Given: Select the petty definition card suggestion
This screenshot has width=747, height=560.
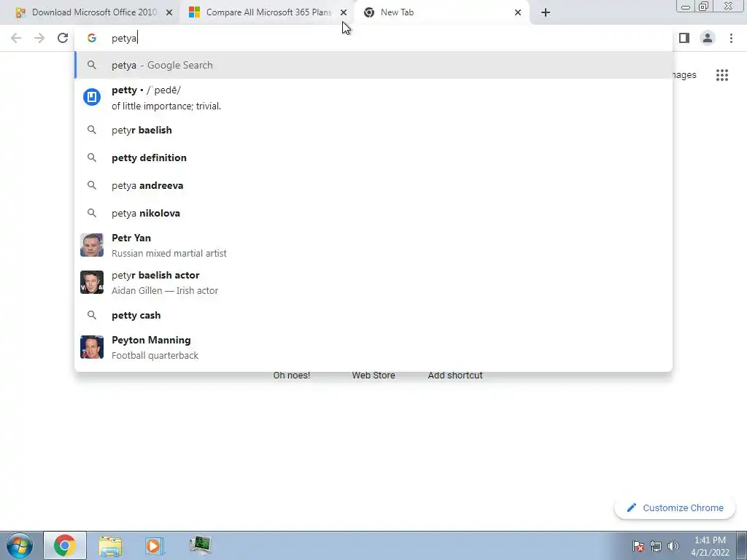Looking at the screenshot, I should click(x=373, y=98).
